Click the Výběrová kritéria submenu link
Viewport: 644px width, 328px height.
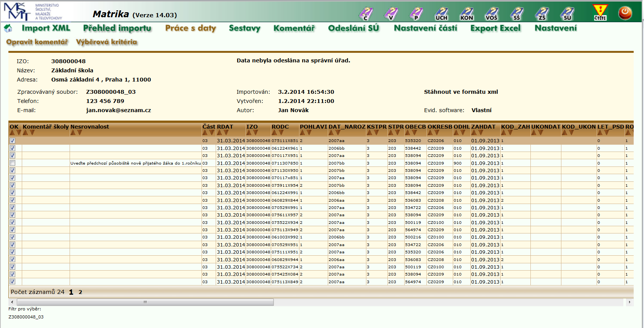tap(106, 42)
